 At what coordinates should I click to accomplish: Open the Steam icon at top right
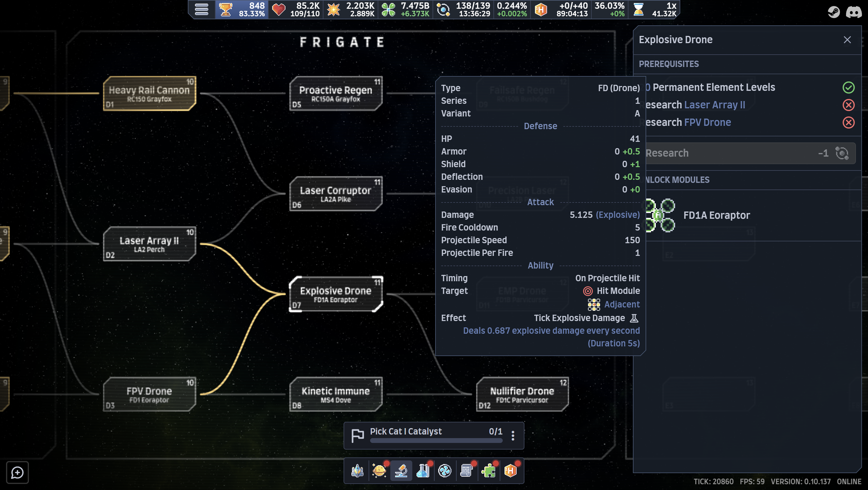(834, 12)
